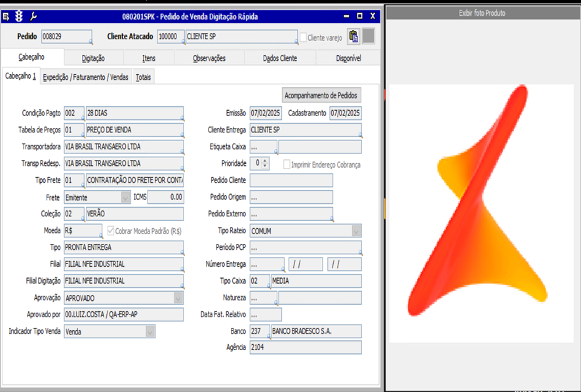This screenshot has height=392, width=581.
Task: Open the Cabeçalho 1 sub-tab
Action: 20,76
